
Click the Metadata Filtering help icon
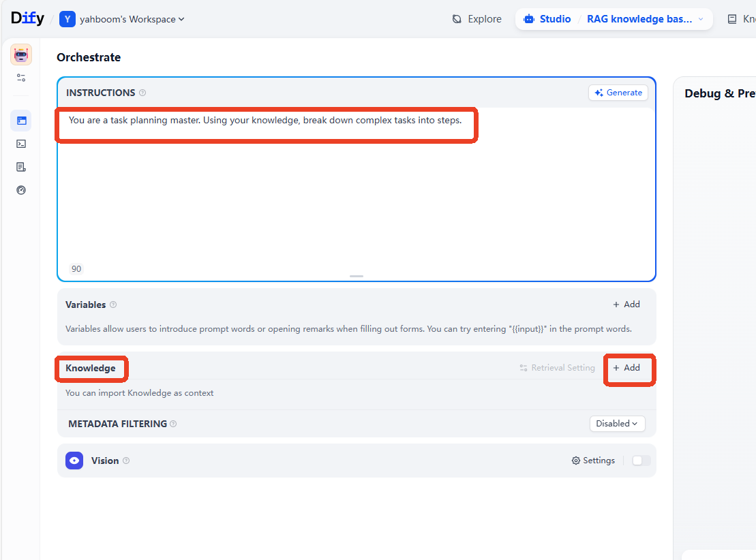174,424
